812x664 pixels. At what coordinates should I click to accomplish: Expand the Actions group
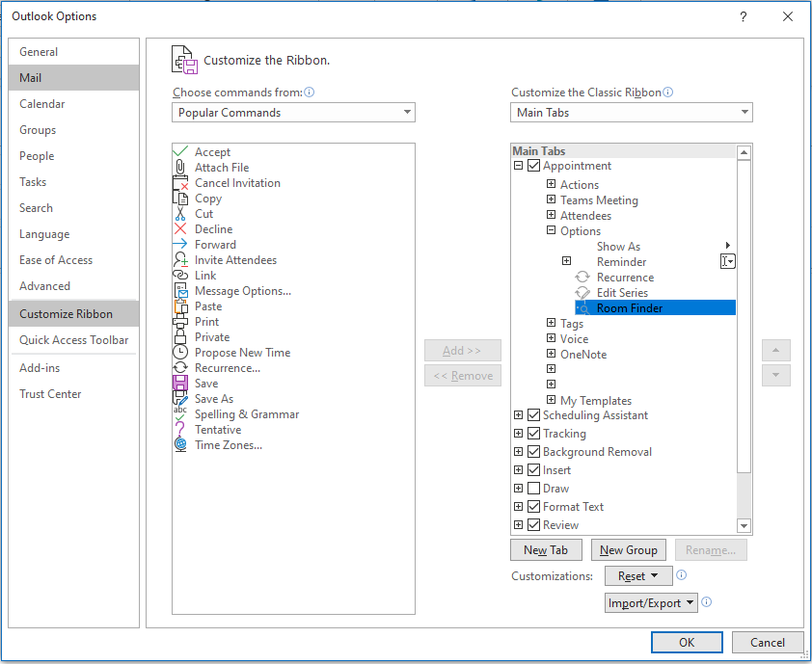(x=551, y=184)
